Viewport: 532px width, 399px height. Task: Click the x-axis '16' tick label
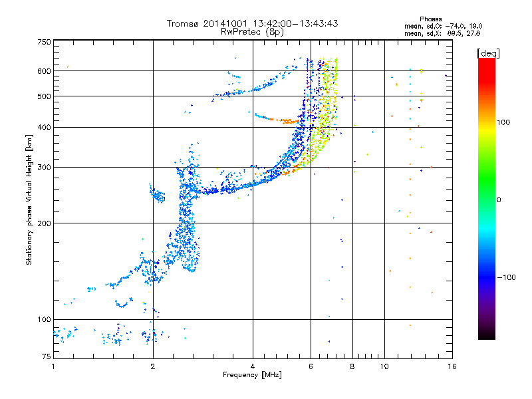tap(452, 366)
